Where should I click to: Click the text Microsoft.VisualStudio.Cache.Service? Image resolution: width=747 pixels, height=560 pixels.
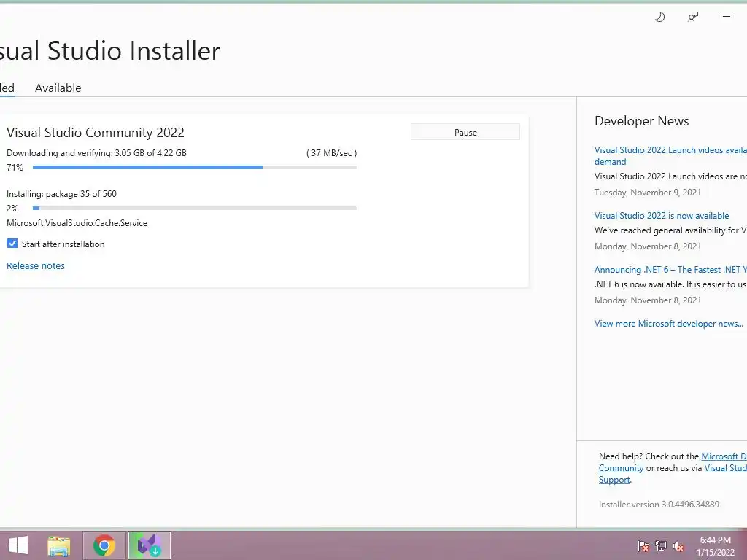[77, 223]
